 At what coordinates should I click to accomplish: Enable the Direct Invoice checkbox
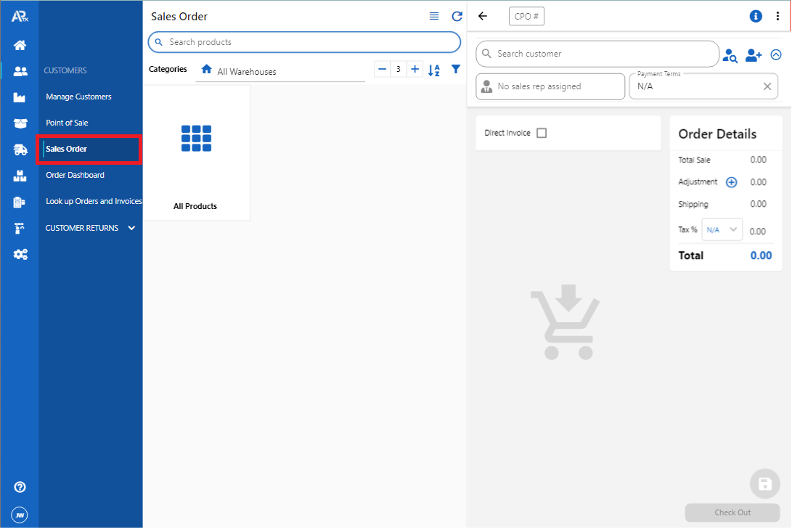click(x=542, y=133)
